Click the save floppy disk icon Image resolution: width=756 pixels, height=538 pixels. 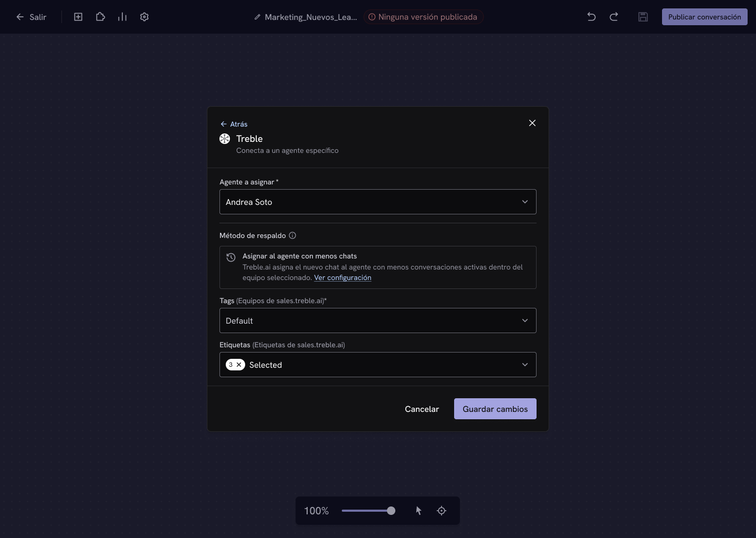[x=643, y=17]
